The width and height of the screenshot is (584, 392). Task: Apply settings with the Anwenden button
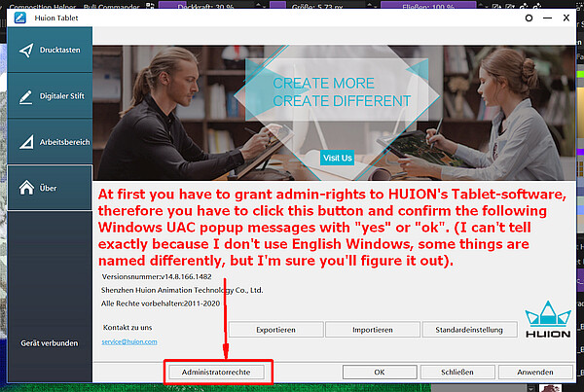pos(535,372)
